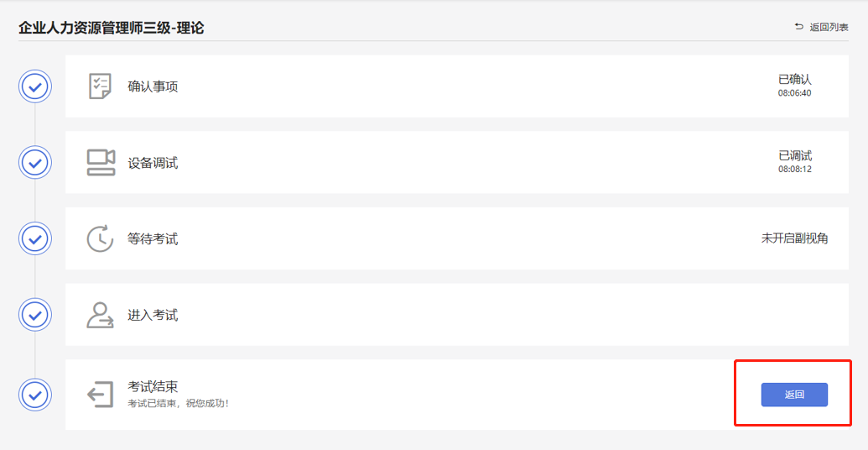Select the 进入考试 step label
The width and height of the screenshot is (868, 450).
point(153,315)
